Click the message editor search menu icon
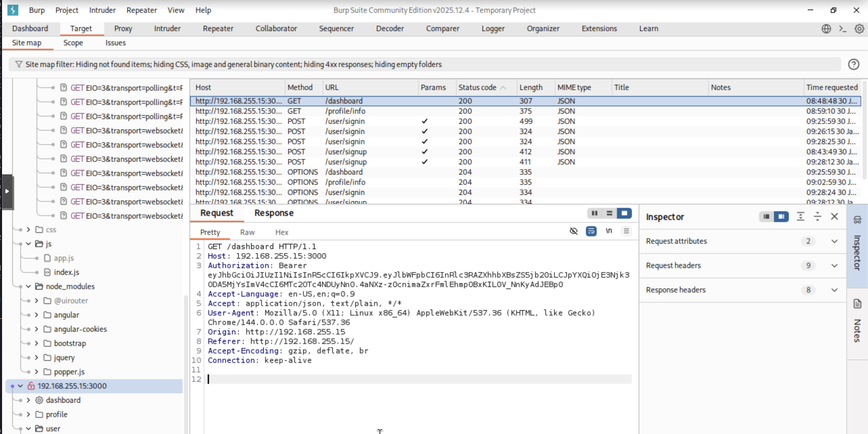868x434 pixels. tap(626, 231)
